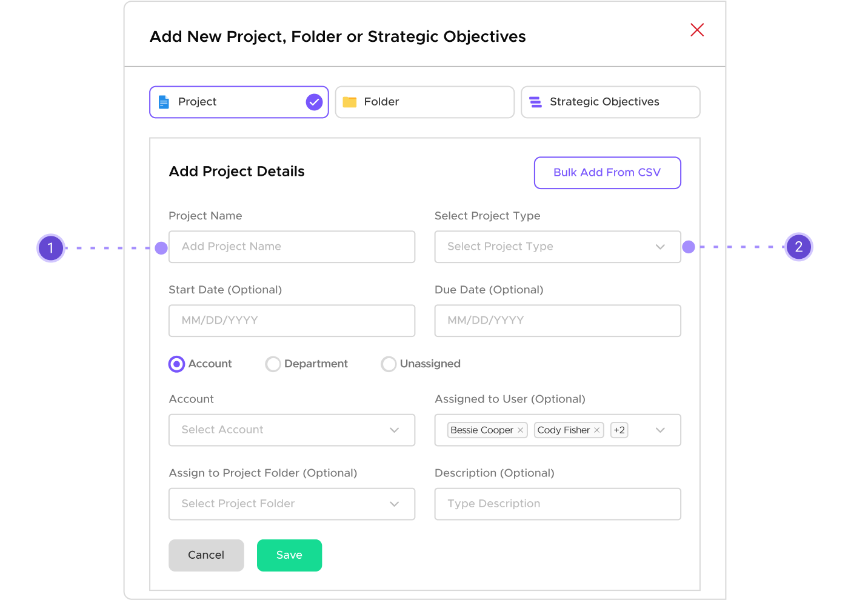Remove Bessie Cooper using the x icon
Image resolution: width=868 pixels, height=600 pixels.
click(x=520, y=430)
